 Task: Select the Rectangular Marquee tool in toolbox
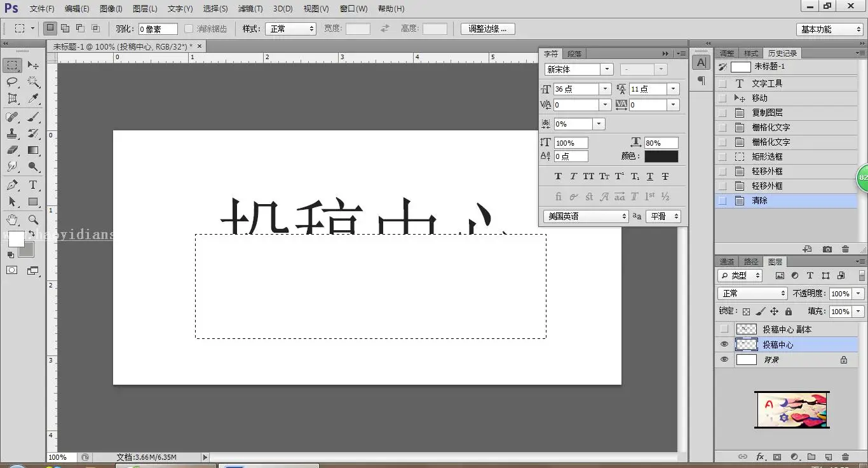click(12, 65)
